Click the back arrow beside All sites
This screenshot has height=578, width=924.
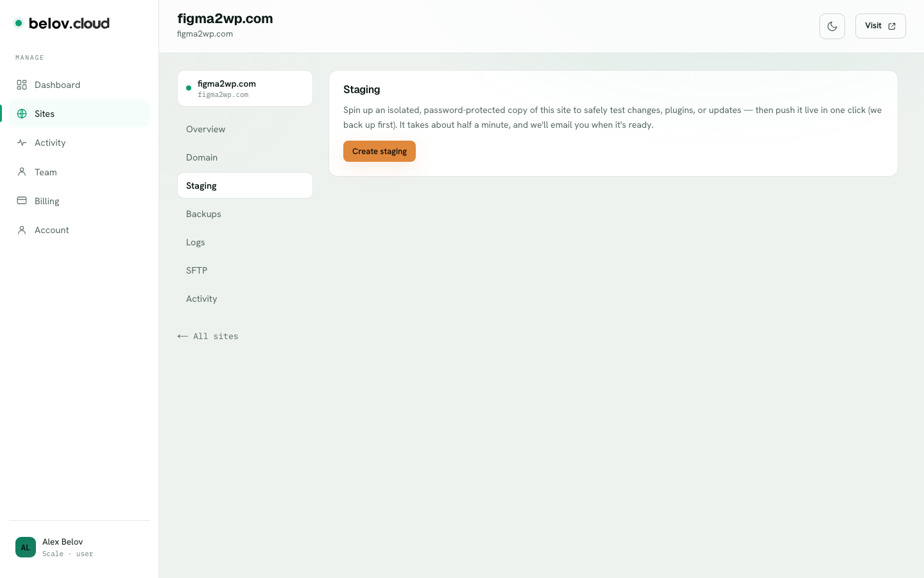tap(183, 336)
